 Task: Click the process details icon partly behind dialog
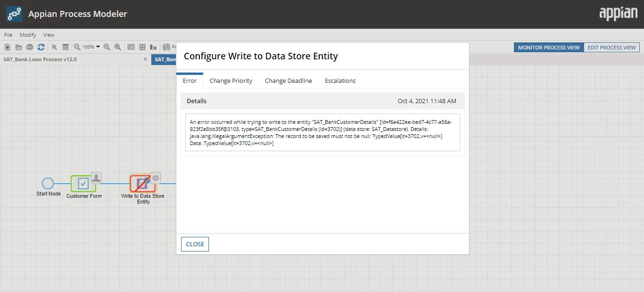(x=166, y=47)
